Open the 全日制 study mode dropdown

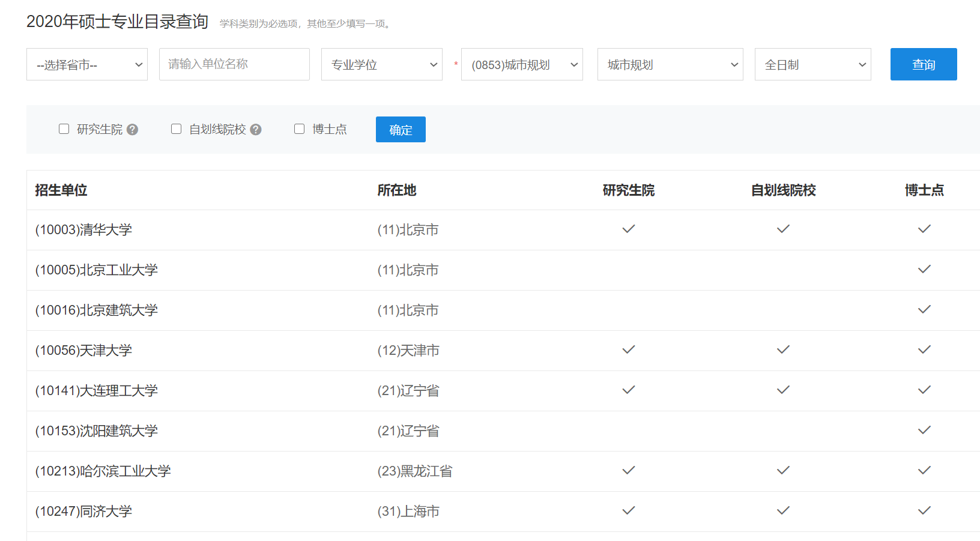click(x=812, y=64)
